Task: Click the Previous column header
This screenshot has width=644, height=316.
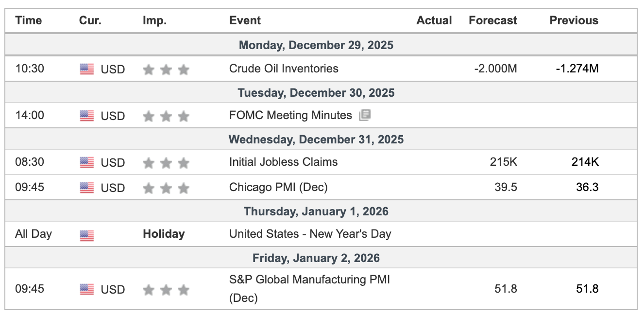Action: (x=574, y=20)
